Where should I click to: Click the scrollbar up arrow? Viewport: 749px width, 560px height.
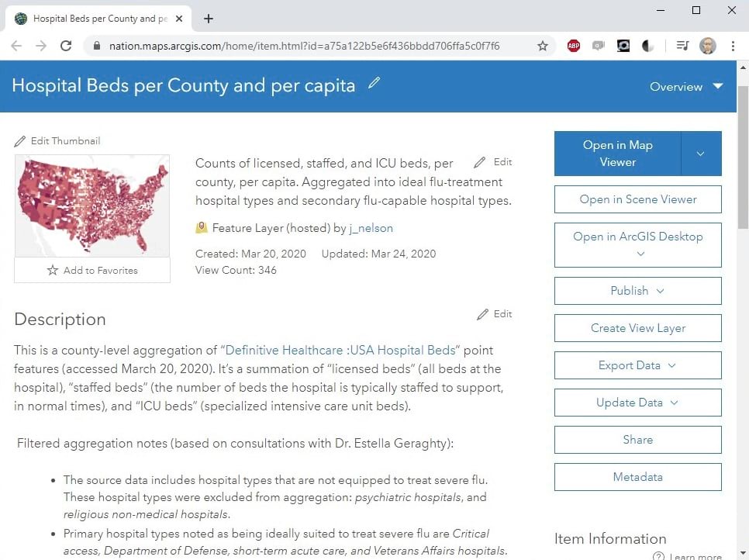pyautogui.click(x=743, y=67)
